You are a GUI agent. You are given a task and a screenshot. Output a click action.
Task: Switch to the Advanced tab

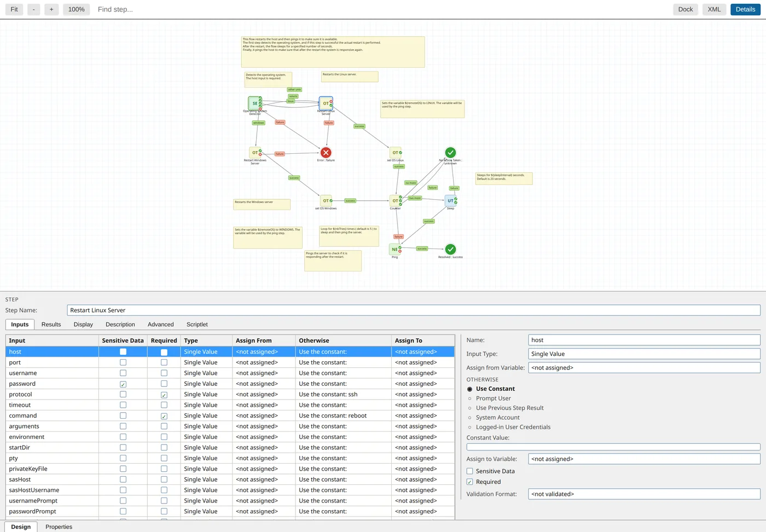pos(161,325)
